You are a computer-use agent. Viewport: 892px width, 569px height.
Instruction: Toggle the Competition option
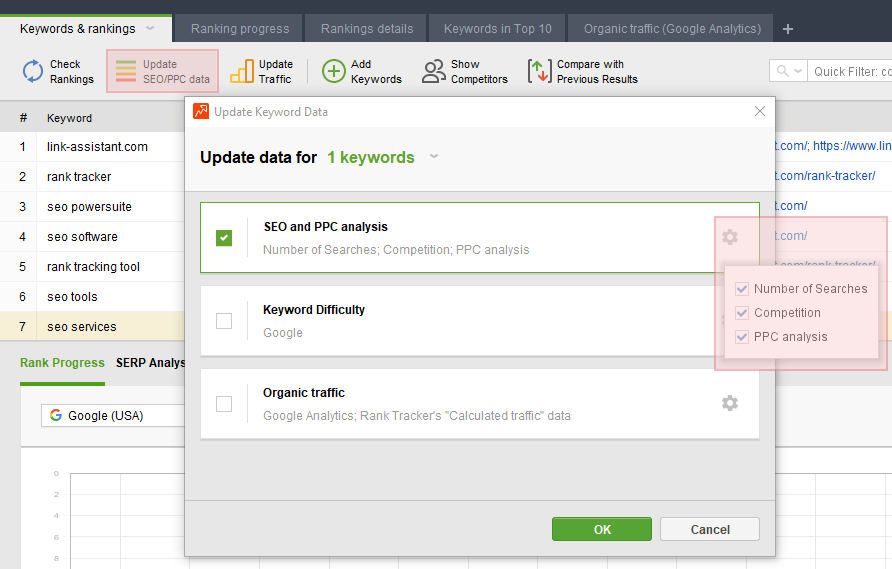click(x=742, y=312)
